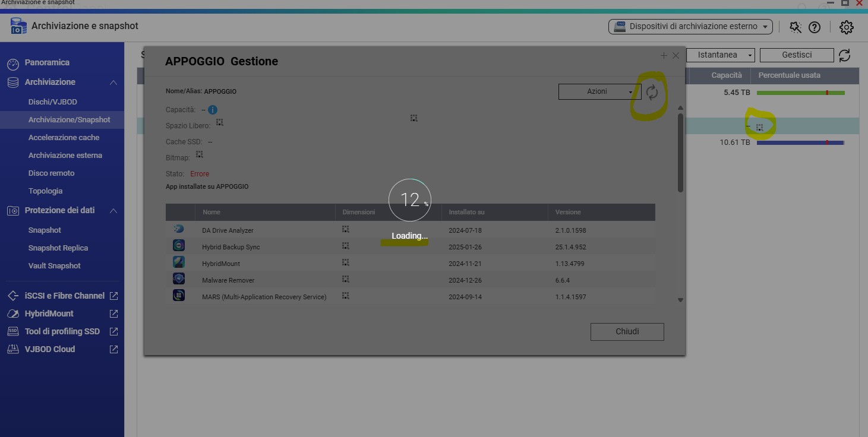Click the Malware Remover shield icon

pyautogui.click(x=179, y=279)
